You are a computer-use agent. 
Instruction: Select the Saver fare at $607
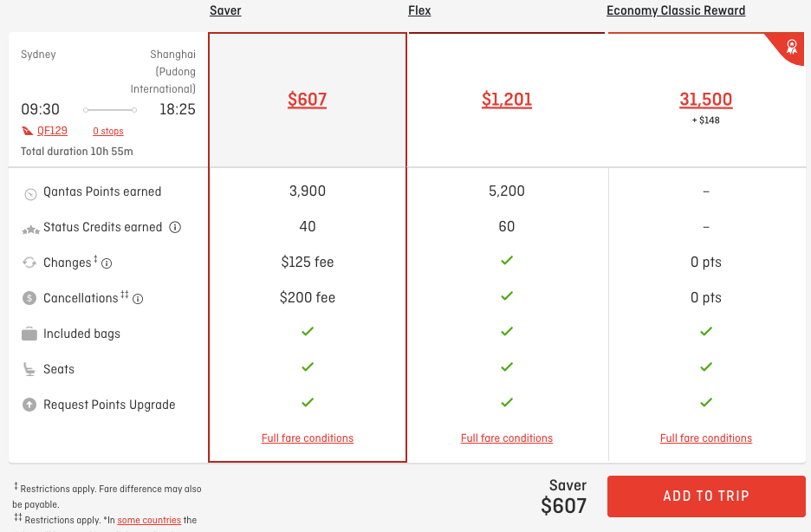pos(308,100)
